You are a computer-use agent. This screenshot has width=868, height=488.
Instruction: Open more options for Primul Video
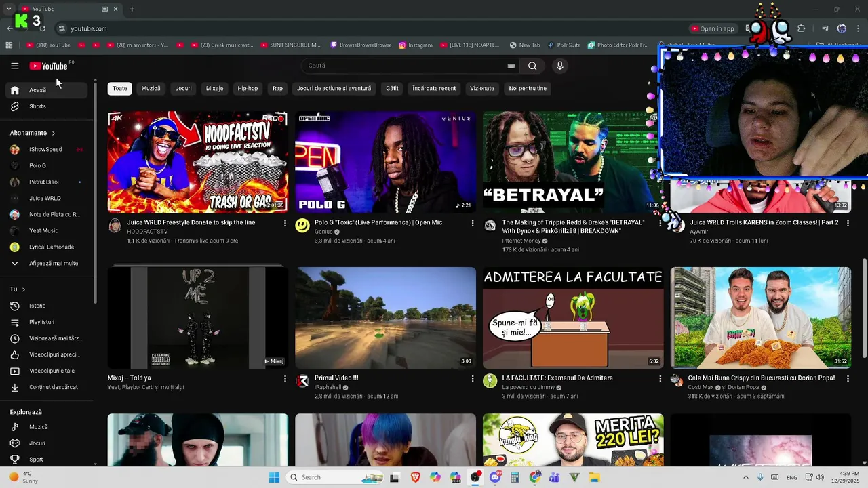click(x=473, y=378)
